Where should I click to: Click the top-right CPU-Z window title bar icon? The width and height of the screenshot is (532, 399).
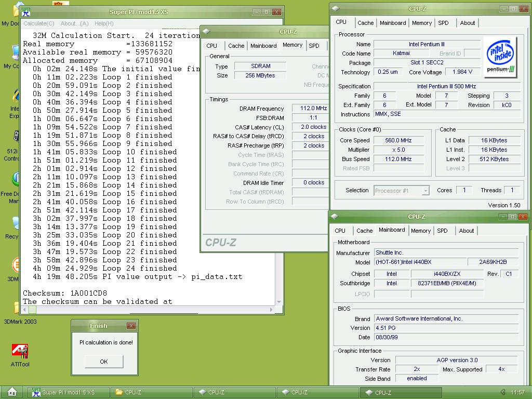[335, 9]
